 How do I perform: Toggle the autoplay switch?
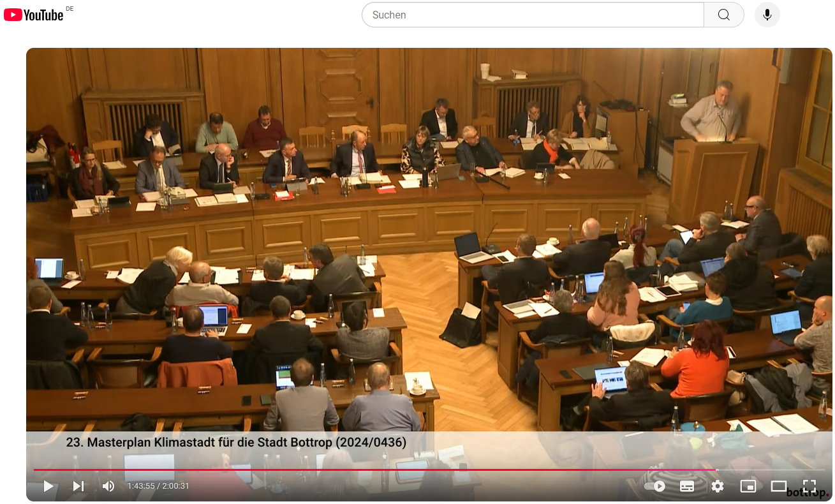point(655,486)
